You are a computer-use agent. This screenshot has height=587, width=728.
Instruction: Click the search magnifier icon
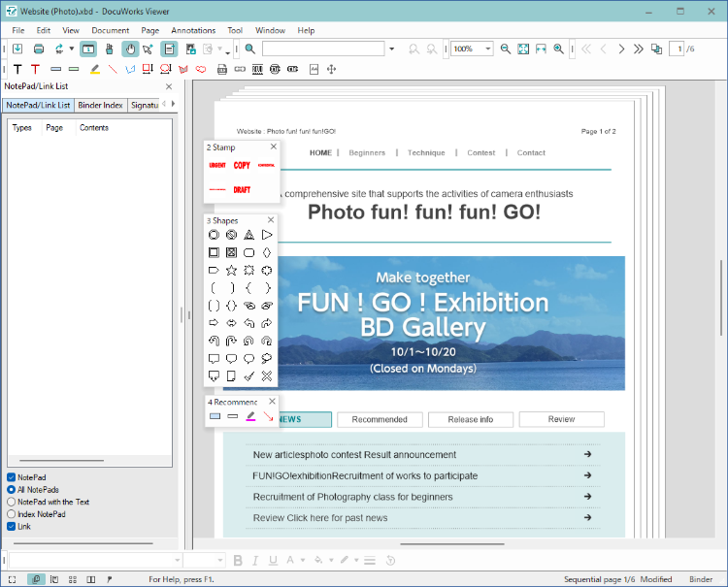tap(250, 49)
